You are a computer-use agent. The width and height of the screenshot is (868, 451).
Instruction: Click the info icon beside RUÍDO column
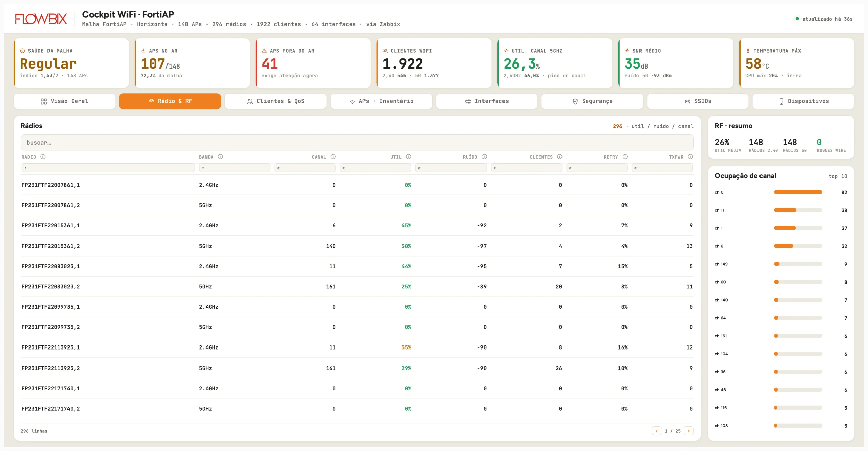click(484, 157)
